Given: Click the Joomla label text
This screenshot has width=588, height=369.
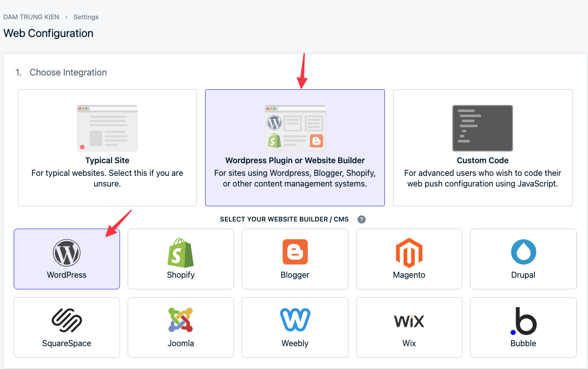Looking at the screenshot, I should (x=181, y=343).
